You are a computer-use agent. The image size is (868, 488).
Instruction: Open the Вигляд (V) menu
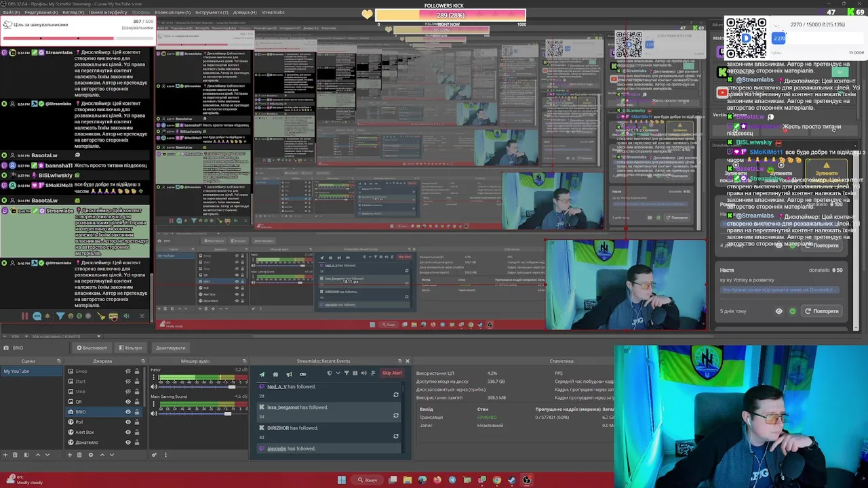[x=73, y=12]
